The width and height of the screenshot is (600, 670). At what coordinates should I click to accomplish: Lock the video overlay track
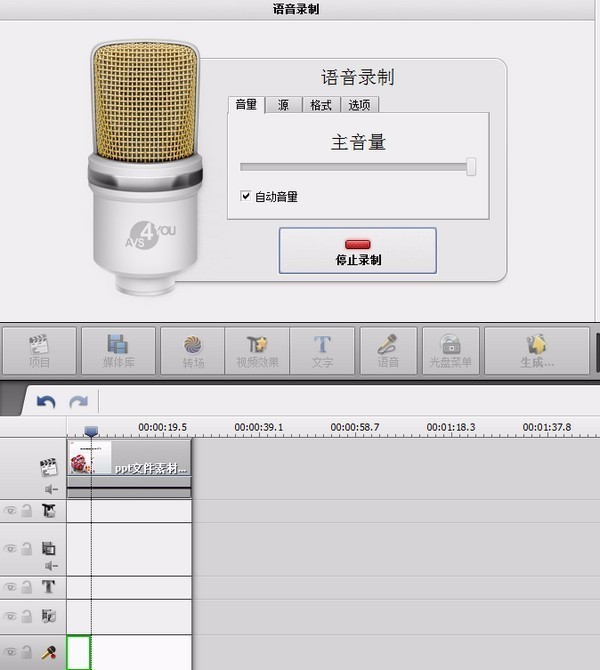[x=26, y=548]
